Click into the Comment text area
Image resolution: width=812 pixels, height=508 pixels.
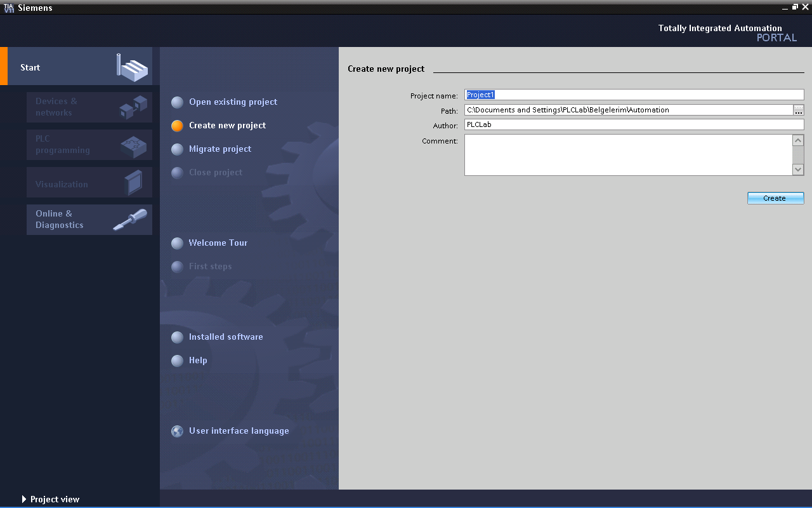[x=628, y=154]
